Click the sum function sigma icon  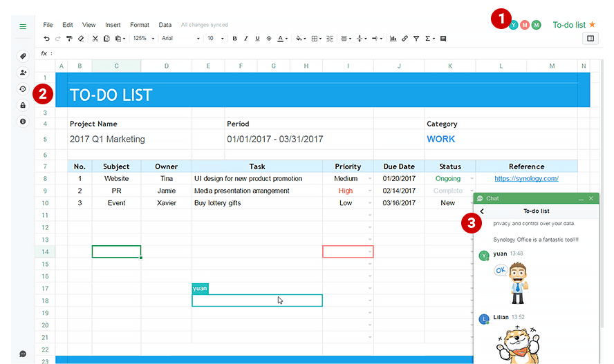tap(427, 38)
